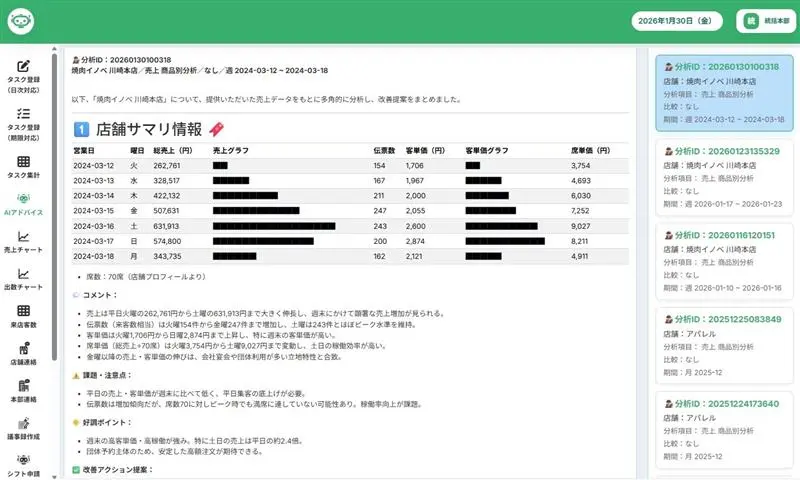Image resolution: width=800 pixels, height=480 pixels.
Task: Click the 2024-03-18 date cell
Action: click(x=94, y=256)
